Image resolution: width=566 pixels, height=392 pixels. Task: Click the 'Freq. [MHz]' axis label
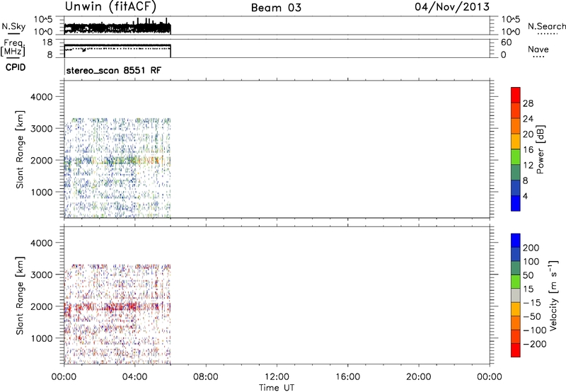click(x=13, y=48)
